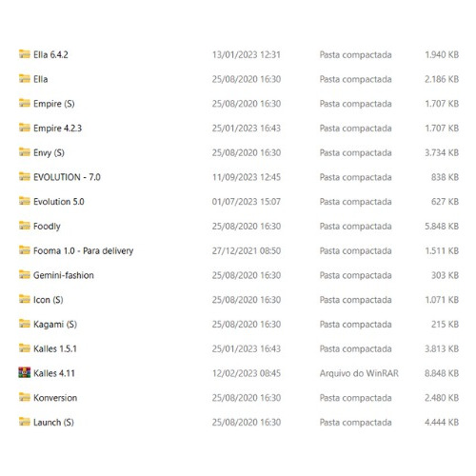Screen dimensions: 476x476
Task: Click the Arquivo do WinRAR type text
Action: (x=359, y=373)
